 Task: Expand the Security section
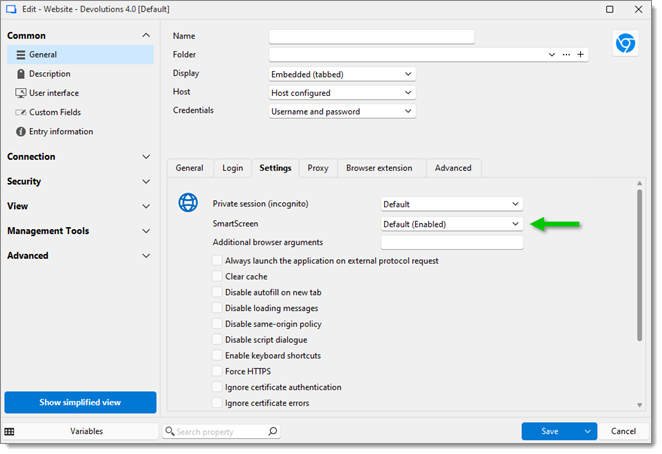(146, 182)
